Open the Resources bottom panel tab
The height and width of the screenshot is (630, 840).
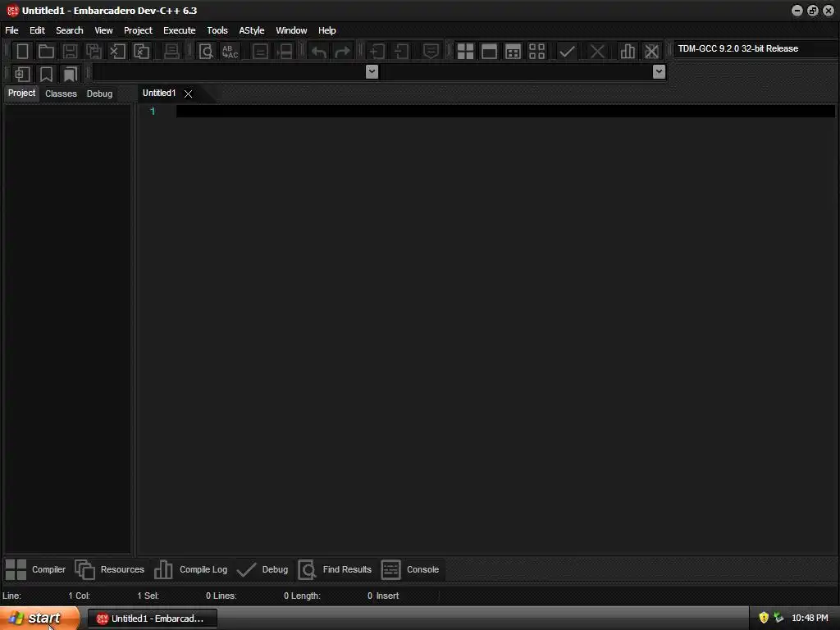(x=110, y=569)
